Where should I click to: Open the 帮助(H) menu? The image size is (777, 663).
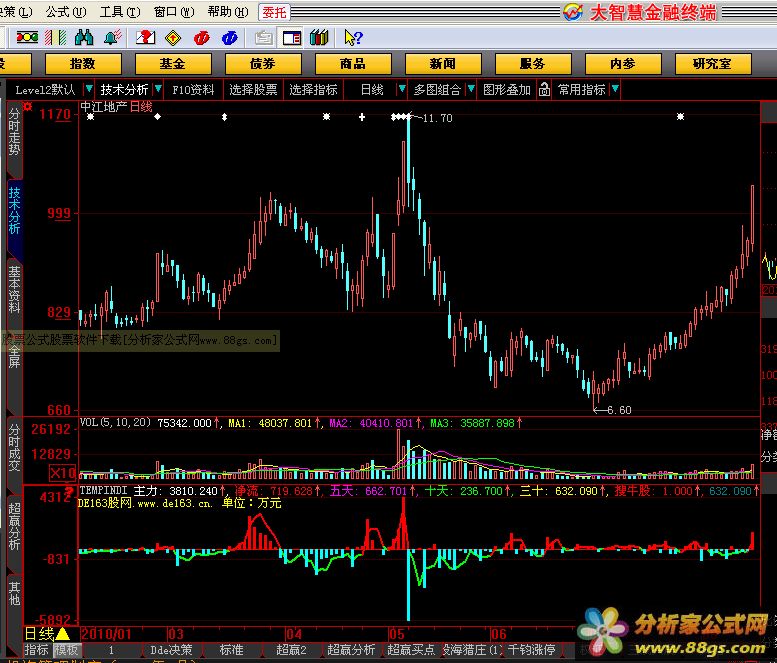pyautogui.click(x=228, y=12)
